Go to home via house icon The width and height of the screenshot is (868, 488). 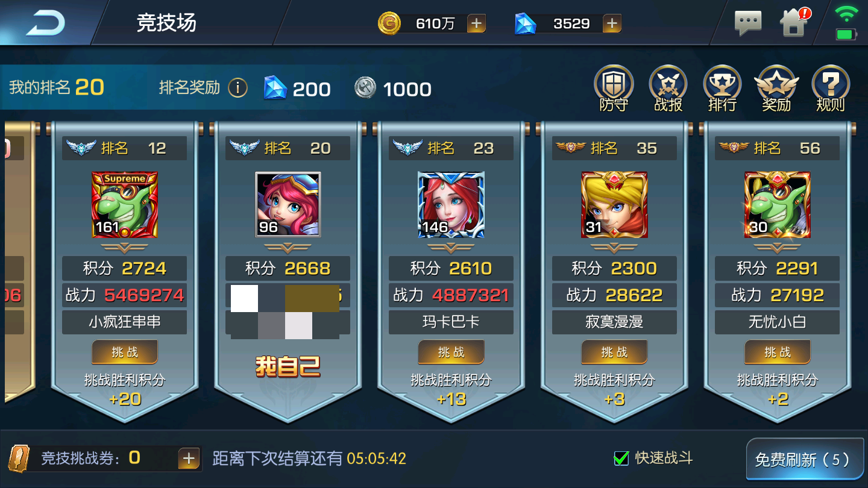click(x=794, y=23)
